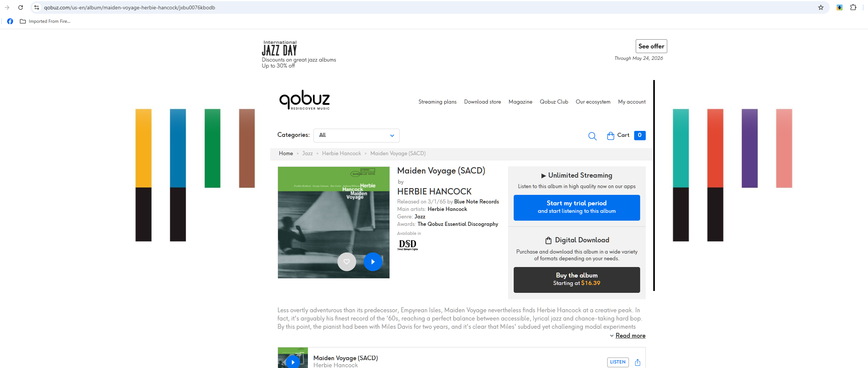Image resolution: width=868 pixels, height=368 pixels.
Task: Click the HERBIE HANCOCK artist heading
Action: coord(434,191)
